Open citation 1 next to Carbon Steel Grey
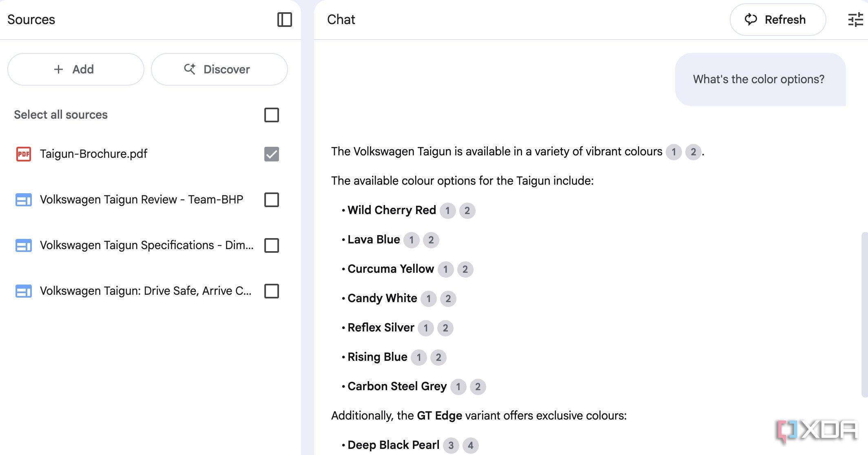868x455 pixels. tap(458, 387)
